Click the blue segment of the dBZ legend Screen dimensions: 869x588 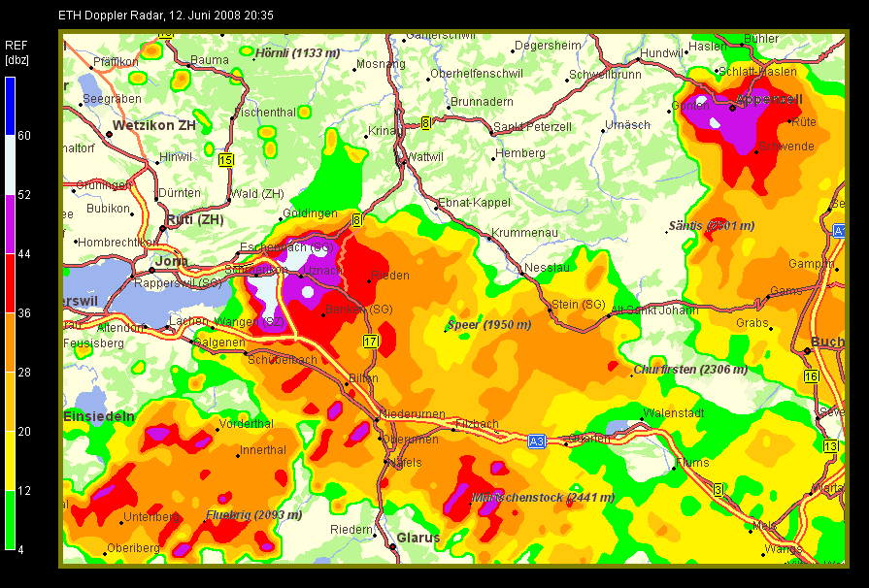pyautogui.click(x=10, y=106)
